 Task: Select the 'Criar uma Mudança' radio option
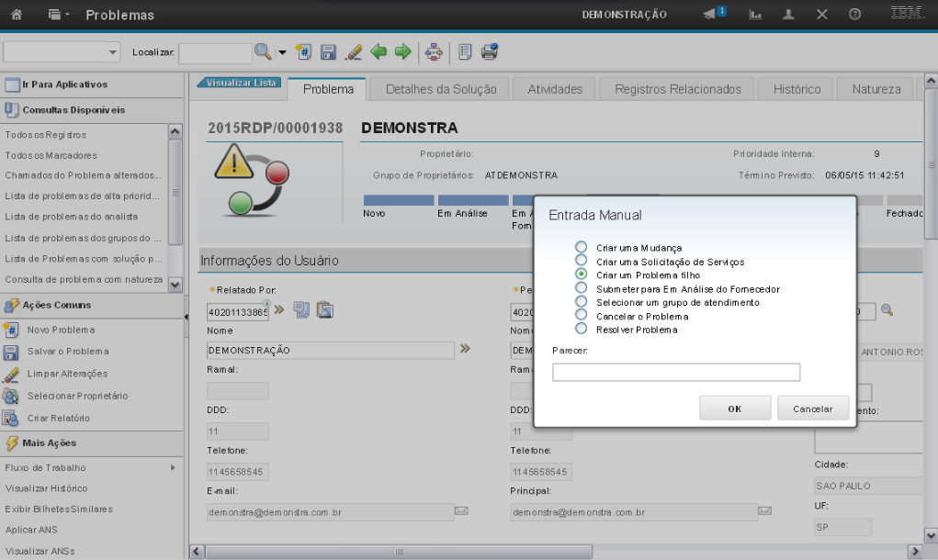coord(581,248)
